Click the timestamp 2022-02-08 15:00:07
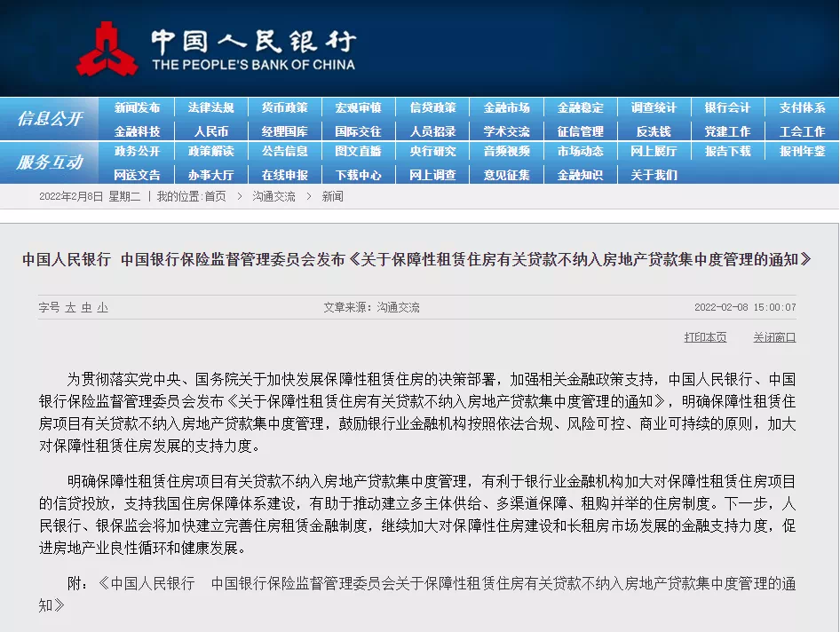 [745, 307]
